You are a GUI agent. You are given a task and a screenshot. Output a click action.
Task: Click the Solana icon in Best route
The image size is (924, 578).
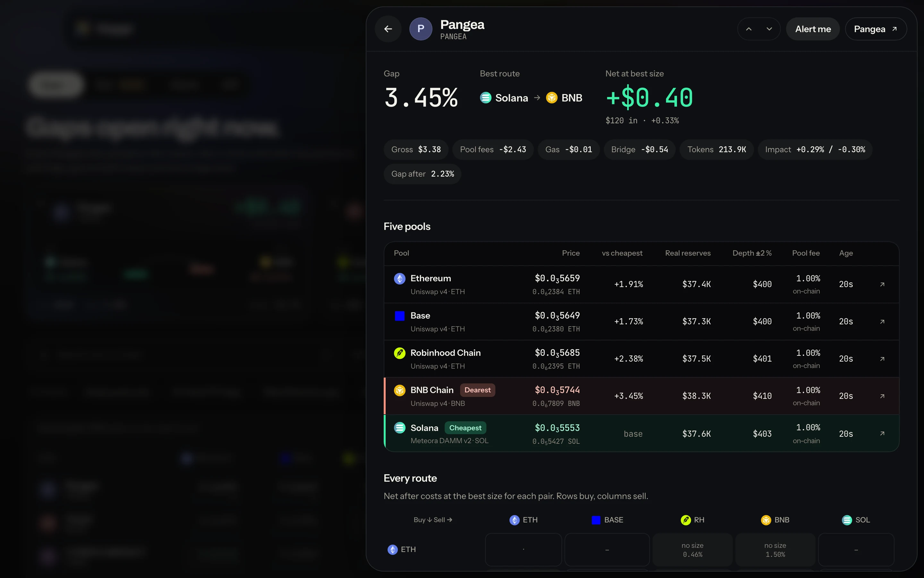(485, 98)
